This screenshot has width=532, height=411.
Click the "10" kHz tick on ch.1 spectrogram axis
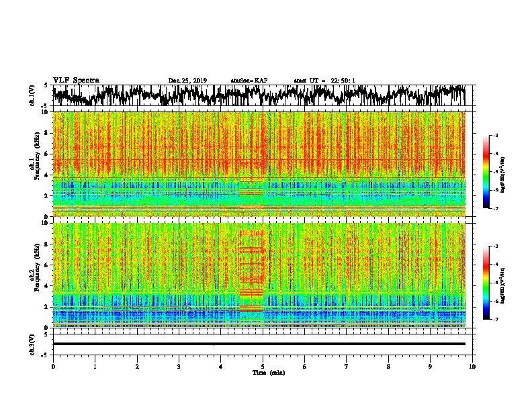tap(46, 112)
